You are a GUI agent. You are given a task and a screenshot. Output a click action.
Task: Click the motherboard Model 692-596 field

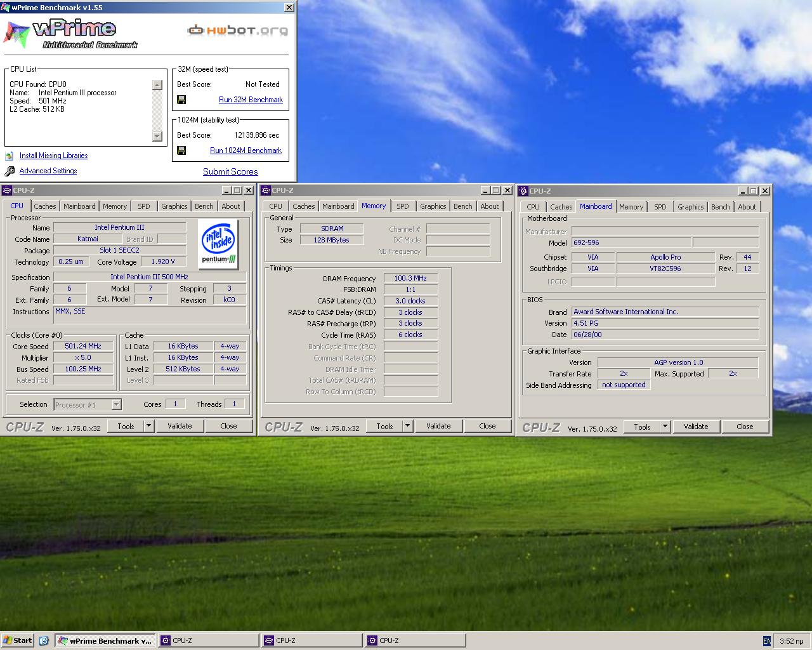click(631, 242)
